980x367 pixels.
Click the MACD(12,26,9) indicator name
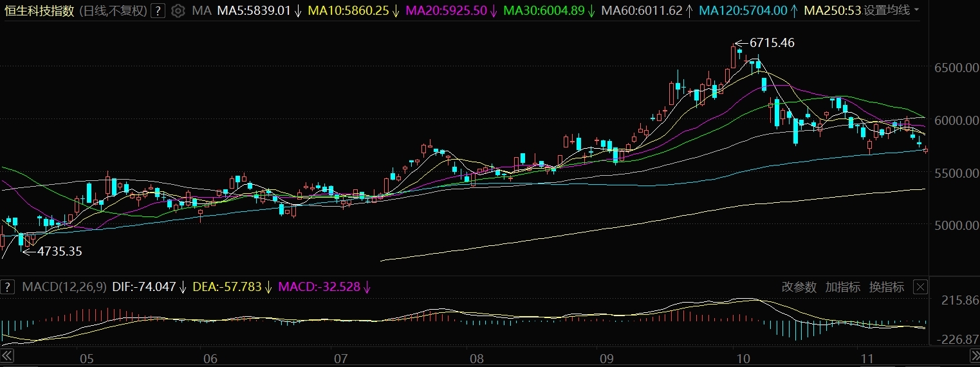[x=64, y=287]
